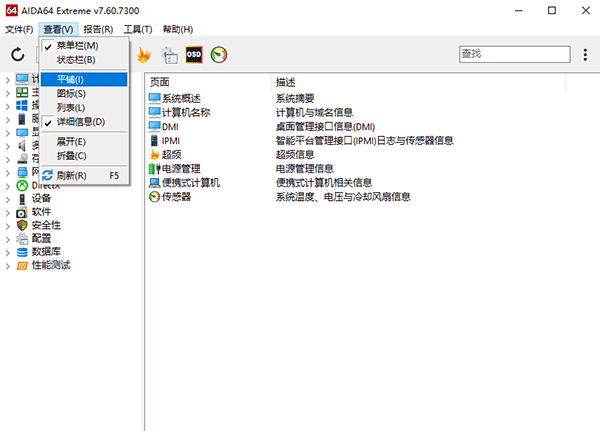
Task: Sort by the 页面 column header
Action: 208,82
